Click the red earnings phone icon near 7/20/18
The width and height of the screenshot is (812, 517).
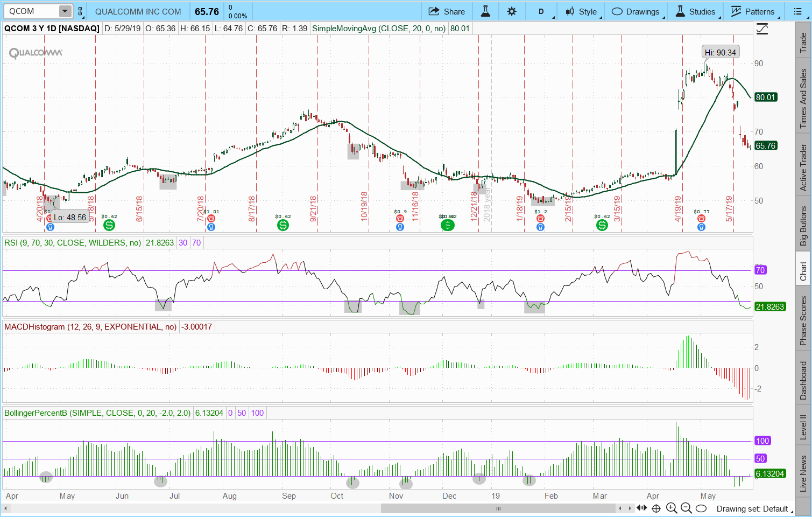coord(211,218)
